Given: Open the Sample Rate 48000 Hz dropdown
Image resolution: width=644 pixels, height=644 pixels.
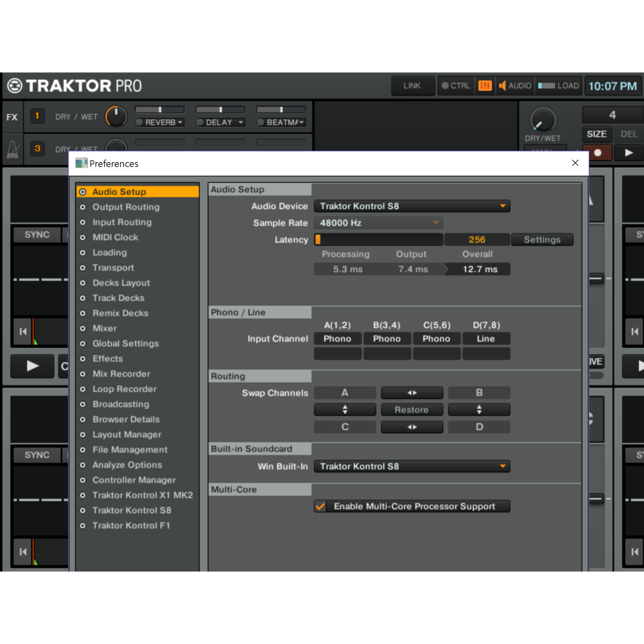Looking at the screenshot, I should (378, 223).
